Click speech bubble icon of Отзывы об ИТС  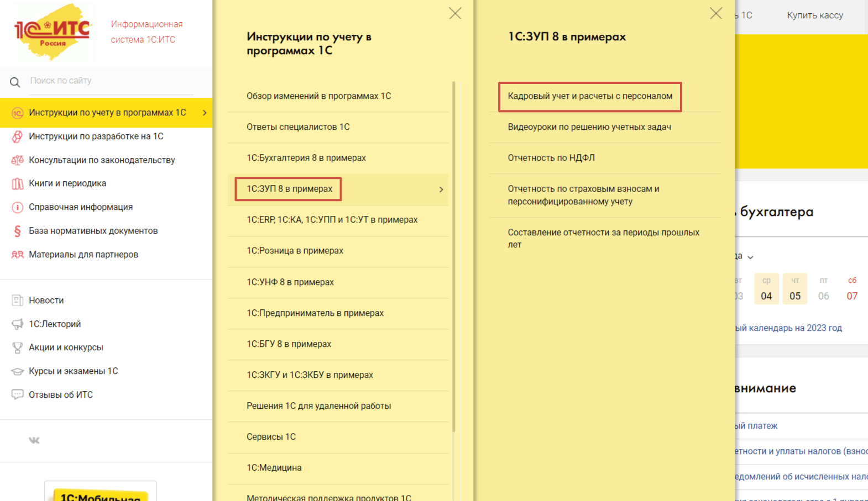tap(17, 395)
